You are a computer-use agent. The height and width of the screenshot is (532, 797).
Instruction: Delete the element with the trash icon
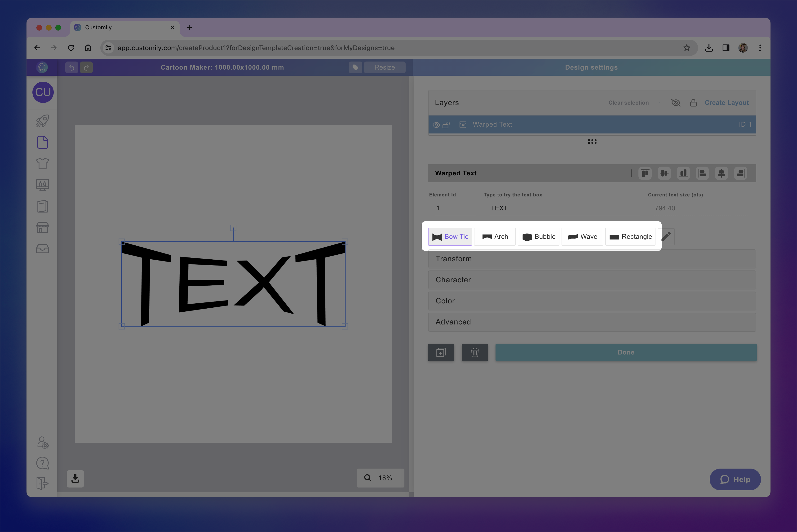coord(475,352)
